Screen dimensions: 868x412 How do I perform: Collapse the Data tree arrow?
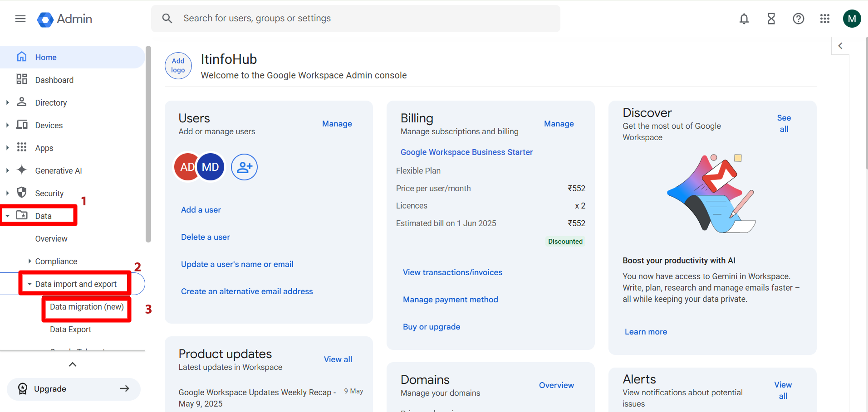point(7,216)
